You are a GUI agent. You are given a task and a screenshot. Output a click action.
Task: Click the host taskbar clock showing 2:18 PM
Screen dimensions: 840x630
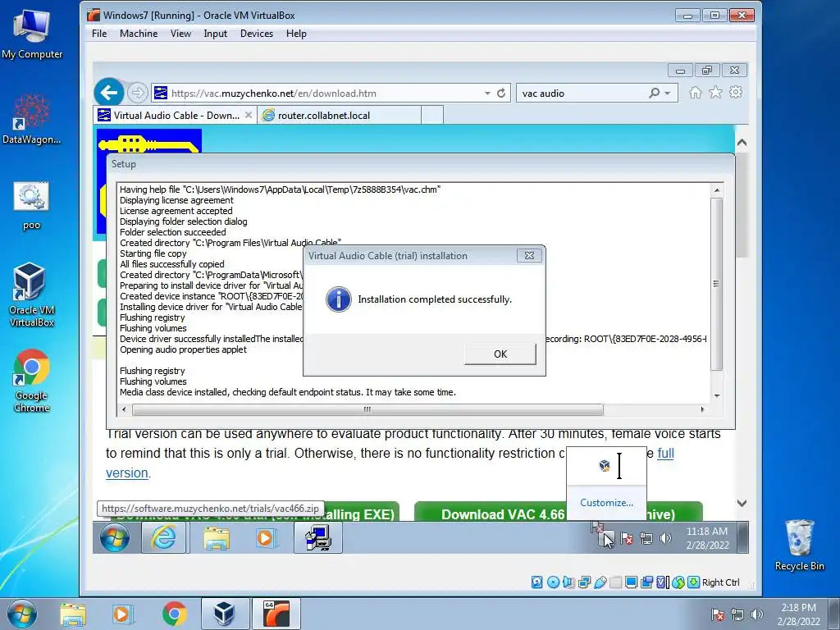[x=798, y=614]
